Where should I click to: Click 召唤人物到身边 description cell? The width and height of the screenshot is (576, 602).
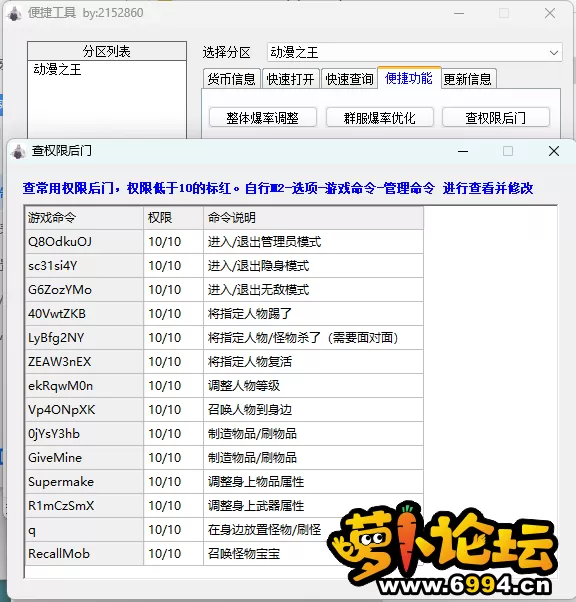(x=313, y=410)
